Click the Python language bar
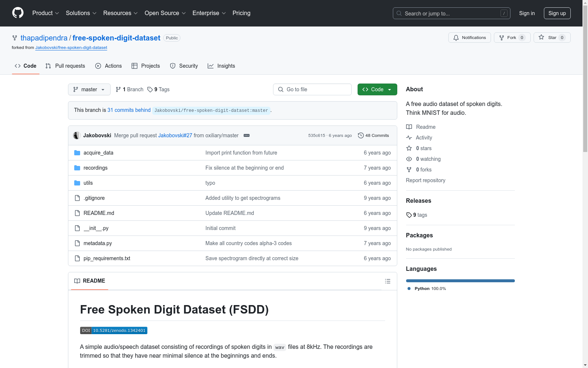Image resolution: width=588 pixels, height=368 pixels. point(460,281)
